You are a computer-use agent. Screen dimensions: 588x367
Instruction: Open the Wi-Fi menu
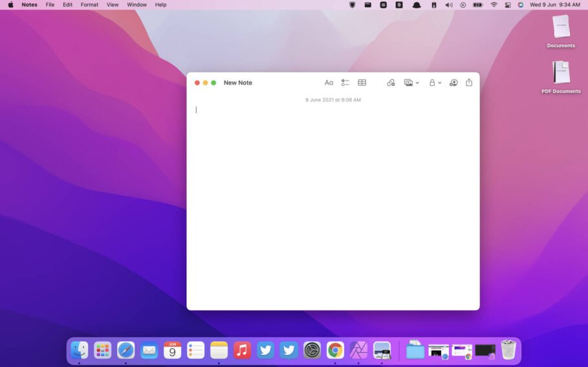[494, 5]
